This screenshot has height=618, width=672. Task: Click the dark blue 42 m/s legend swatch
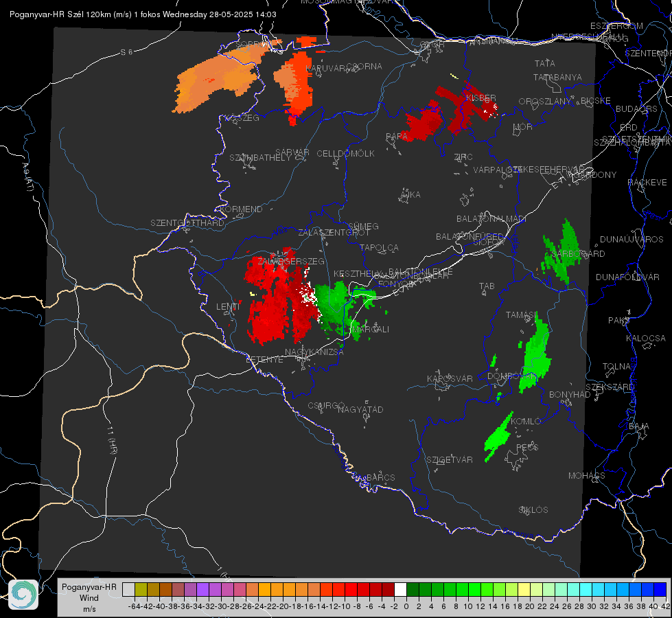660,590
